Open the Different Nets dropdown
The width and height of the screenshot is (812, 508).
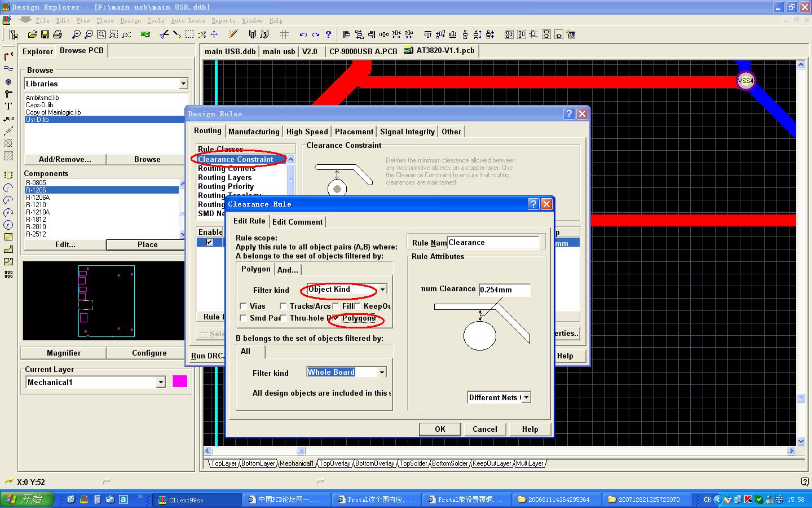click(x=526, y=397)
